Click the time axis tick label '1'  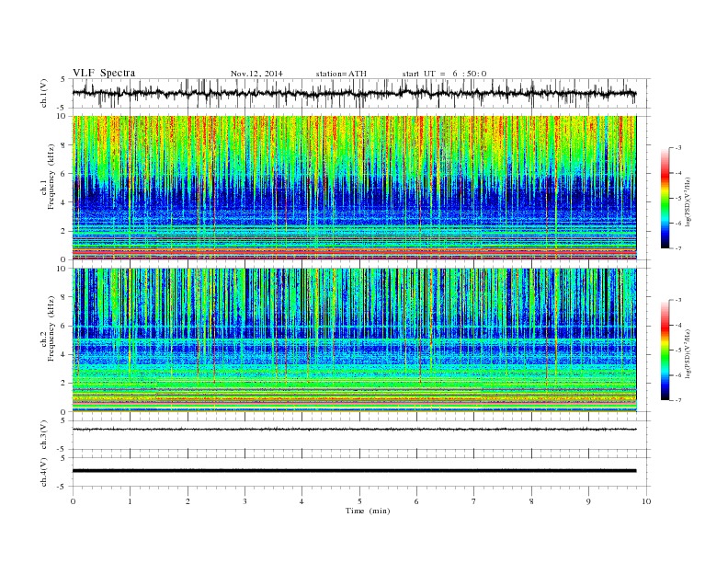(130, 501)
